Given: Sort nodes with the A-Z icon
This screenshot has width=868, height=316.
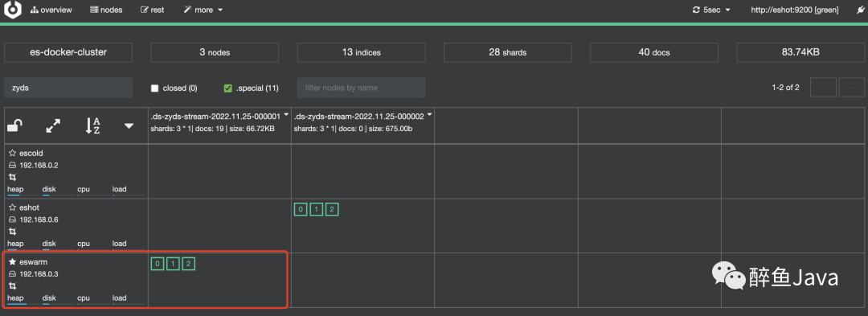Looking at the screenshot, I should (92, 126).
